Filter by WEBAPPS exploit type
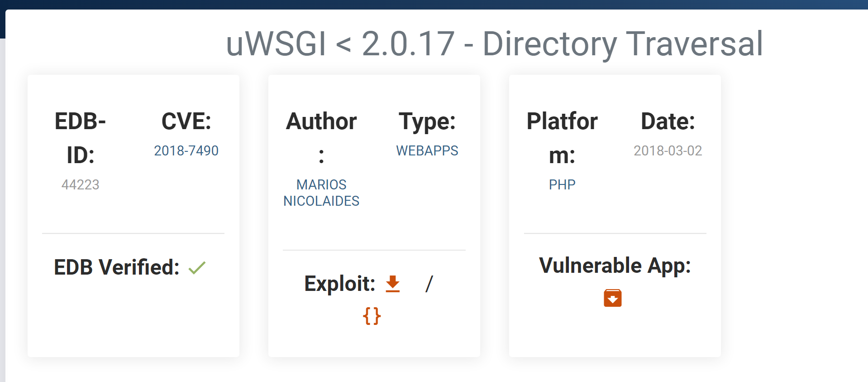Screen dimensions: 868x382 coord(427,150)
